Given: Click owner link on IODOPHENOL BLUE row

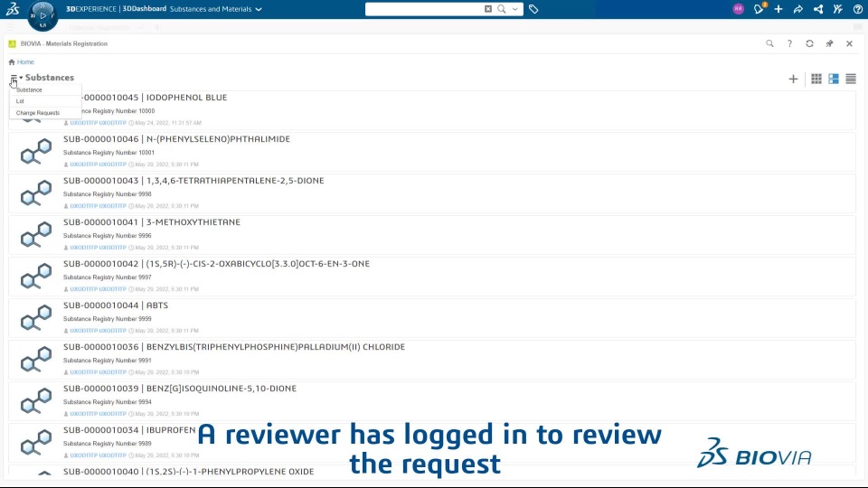Looking at the screenshot, I should [98, 123].
